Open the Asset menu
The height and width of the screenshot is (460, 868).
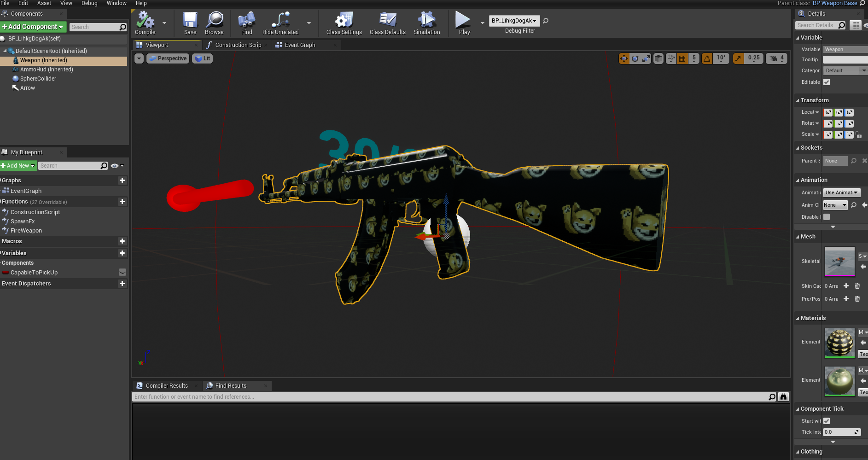(x=44, y=3)
